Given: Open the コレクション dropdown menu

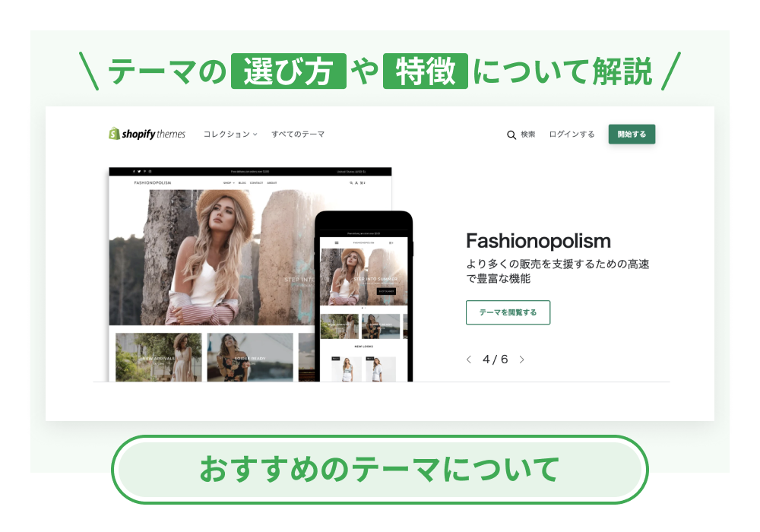Looking at the screenshot, I should pos(230,135).
